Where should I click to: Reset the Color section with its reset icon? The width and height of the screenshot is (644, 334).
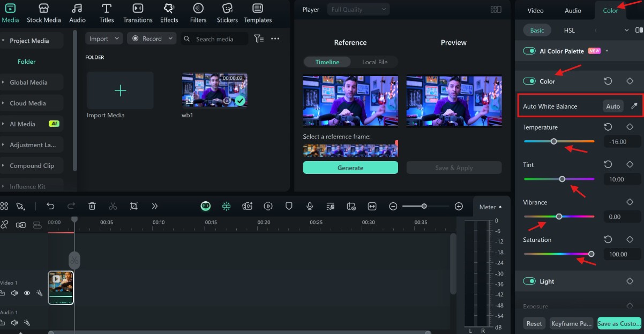pos(608,81)
